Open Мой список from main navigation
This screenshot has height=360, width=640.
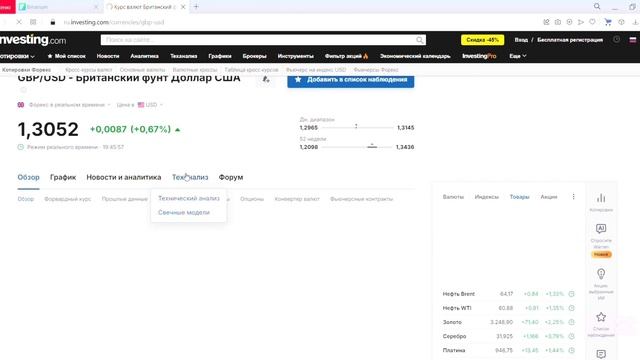pos(67,56)
